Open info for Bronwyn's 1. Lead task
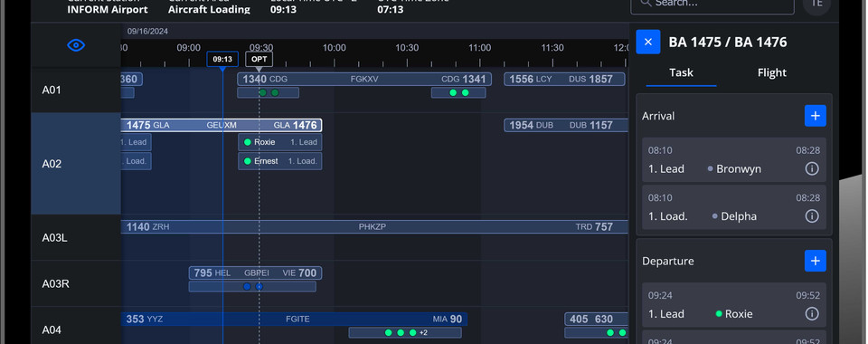 (812, 169)
